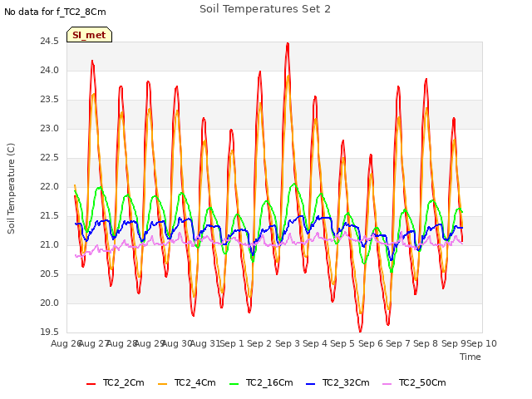The width and height of the screenshot is (532, 399).
Task: Click the Sep 3 x-axis date label
Action: [288, 343]
